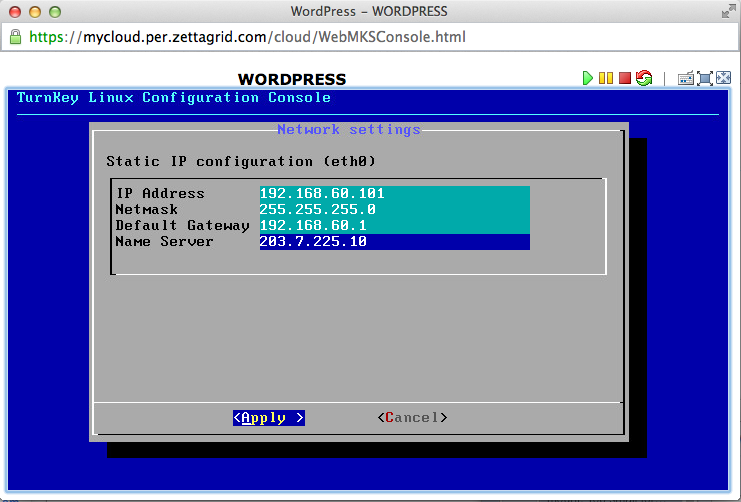The height and width of the screenshot is (502, 741).
Task: Minimize the window with yellow button
Action: 35,12
